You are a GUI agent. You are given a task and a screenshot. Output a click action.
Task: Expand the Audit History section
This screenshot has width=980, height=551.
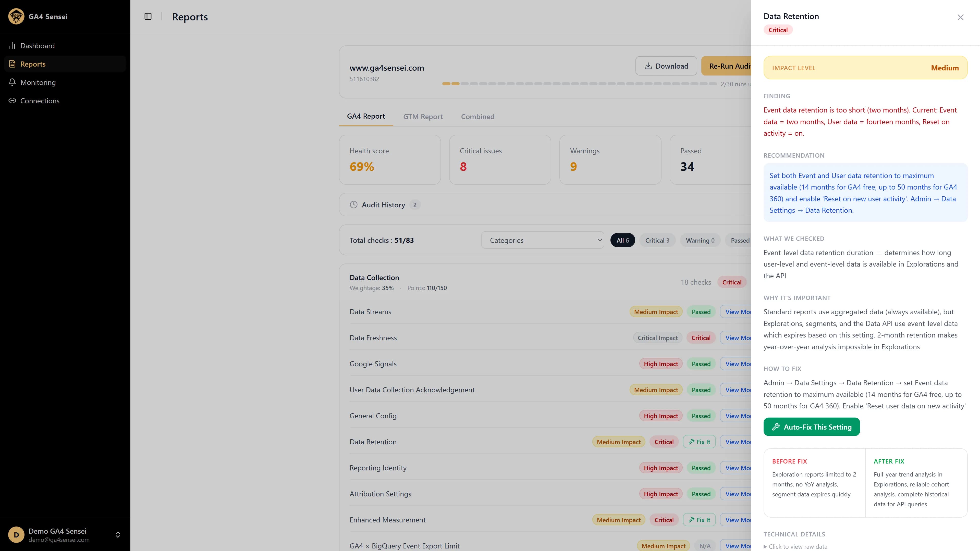click(x=545, y=205)
